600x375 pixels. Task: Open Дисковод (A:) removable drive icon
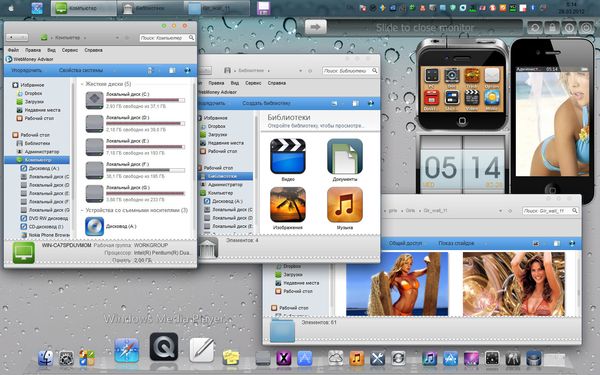pos(95,226)
